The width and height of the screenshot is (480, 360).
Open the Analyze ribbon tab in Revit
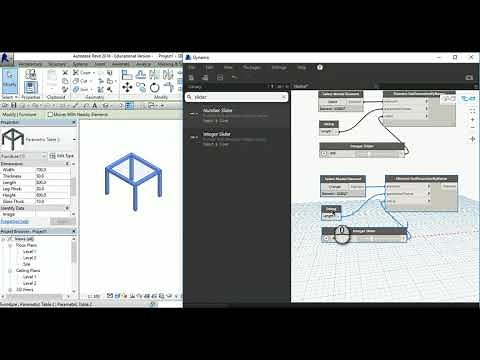point(143,64)
